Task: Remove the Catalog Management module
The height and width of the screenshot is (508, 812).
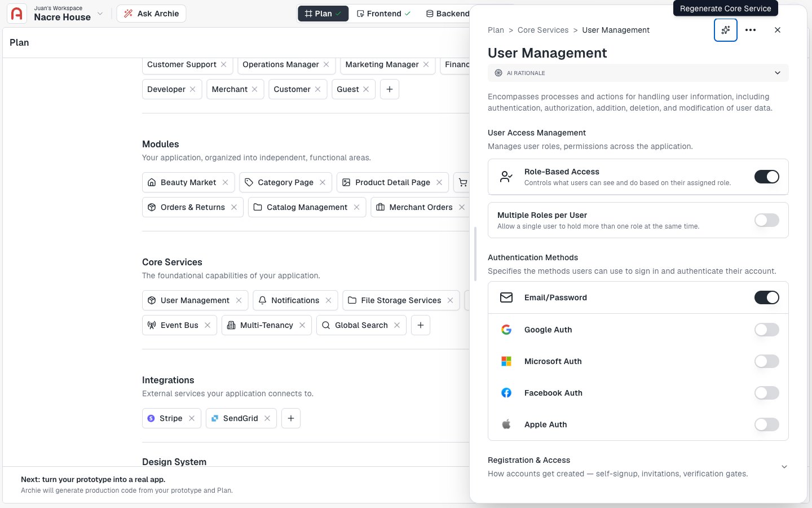Action: [357, 207]
